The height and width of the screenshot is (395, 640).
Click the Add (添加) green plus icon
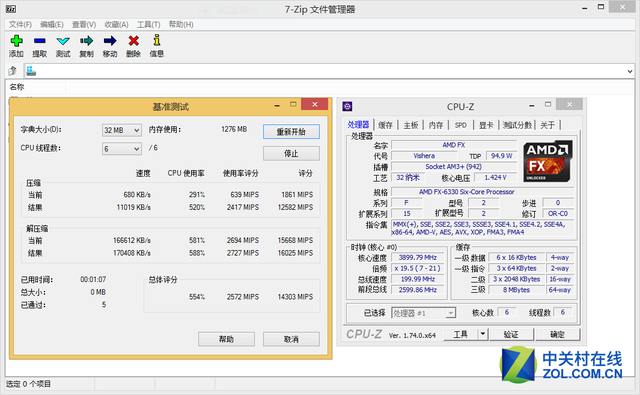(16, 41)
